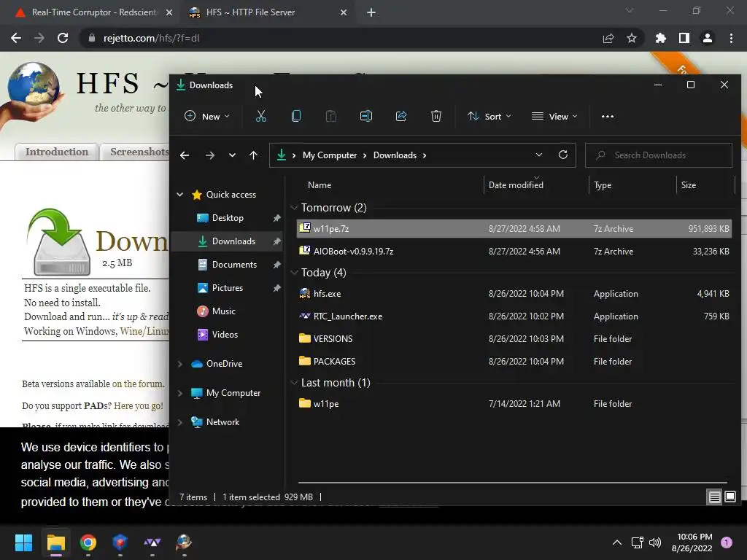Open the New item dropdown
The width and height of the screenshot is (747, 560).
click(x=207, y=116)
